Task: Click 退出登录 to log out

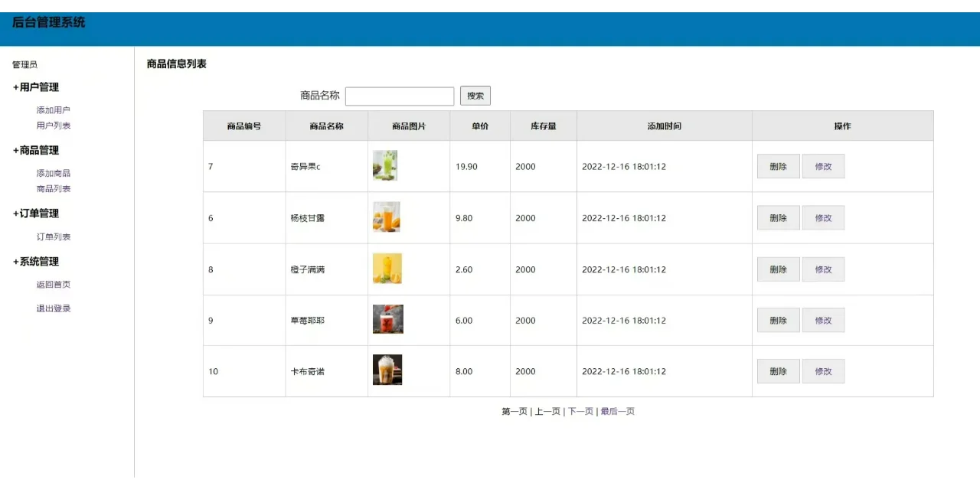Action: pyautogui.click(x=53, y=308)
